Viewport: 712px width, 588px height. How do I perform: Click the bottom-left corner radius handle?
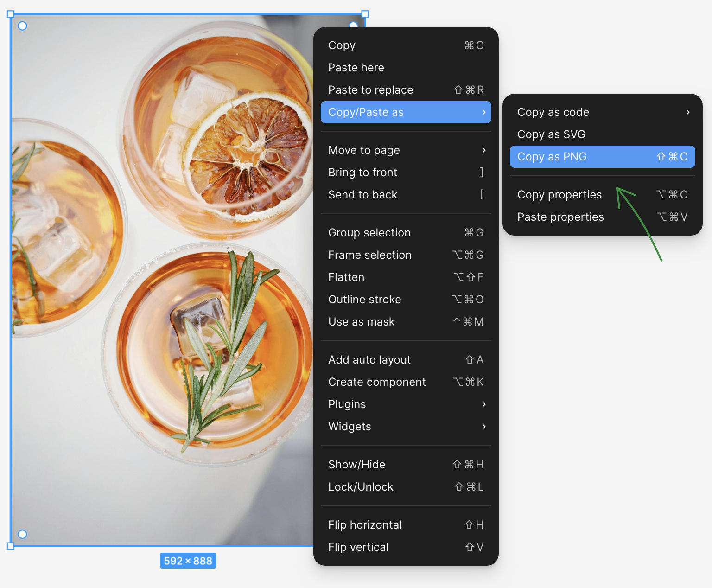[x=22, y=534]
